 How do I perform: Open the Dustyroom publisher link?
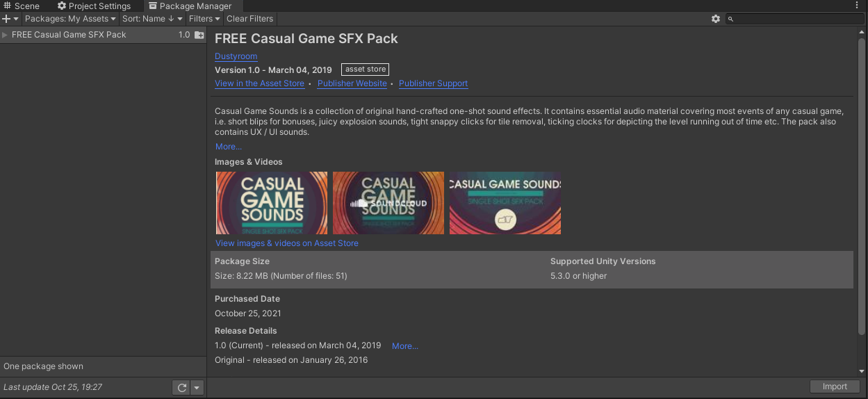pyautogui.click(x=236, y=56)
